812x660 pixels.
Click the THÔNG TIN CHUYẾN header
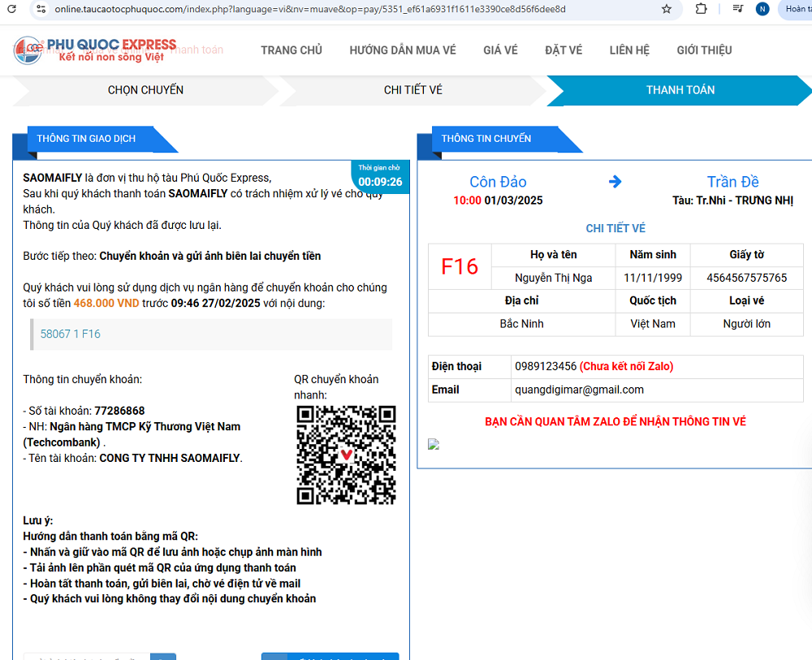click(486, 139)
